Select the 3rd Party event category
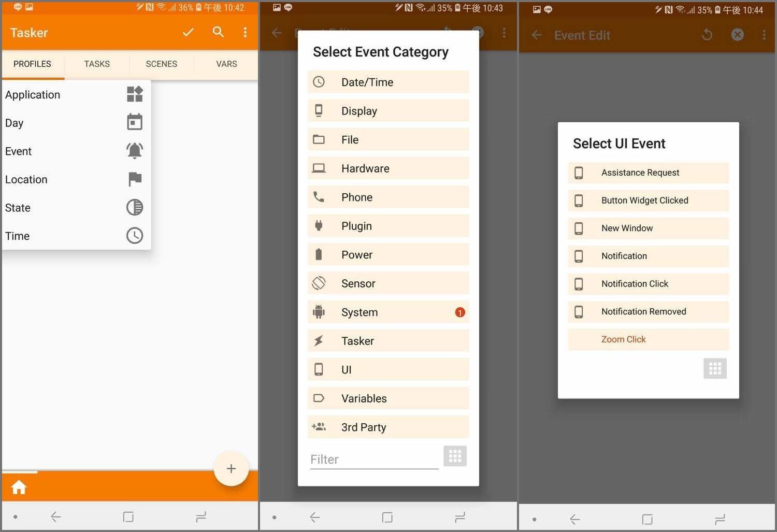 click(x=388, y=427)
